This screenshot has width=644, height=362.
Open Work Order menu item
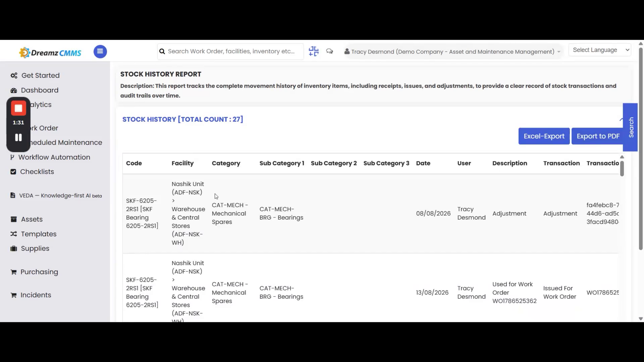pyautogui.click(x=44, y=128)
